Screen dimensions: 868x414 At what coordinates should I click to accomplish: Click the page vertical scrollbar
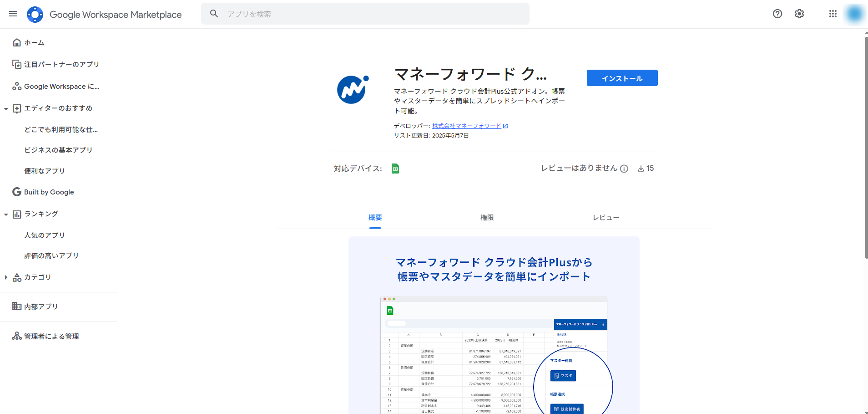(x=866, y=148)
